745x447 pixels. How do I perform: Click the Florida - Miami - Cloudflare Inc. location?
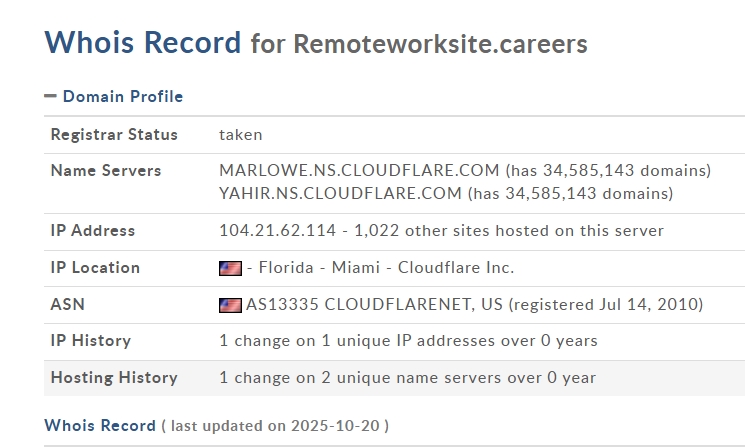click(380, 268)
